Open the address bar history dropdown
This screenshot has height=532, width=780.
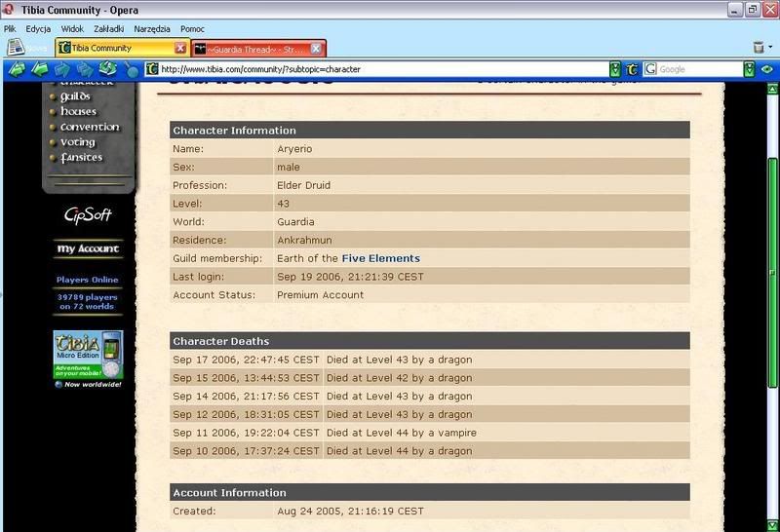pyautogui.click(x=615, y=69)
